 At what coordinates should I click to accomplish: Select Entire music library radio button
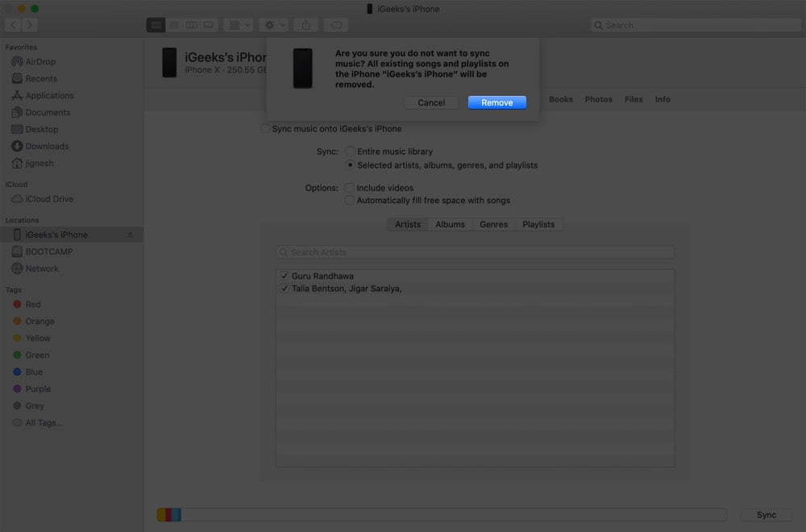350,151
